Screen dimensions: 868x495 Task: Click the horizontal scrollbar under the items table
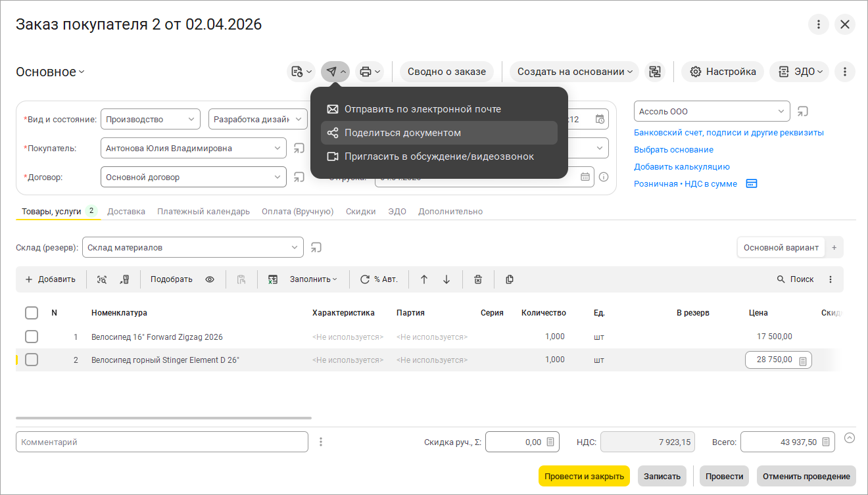164,417
